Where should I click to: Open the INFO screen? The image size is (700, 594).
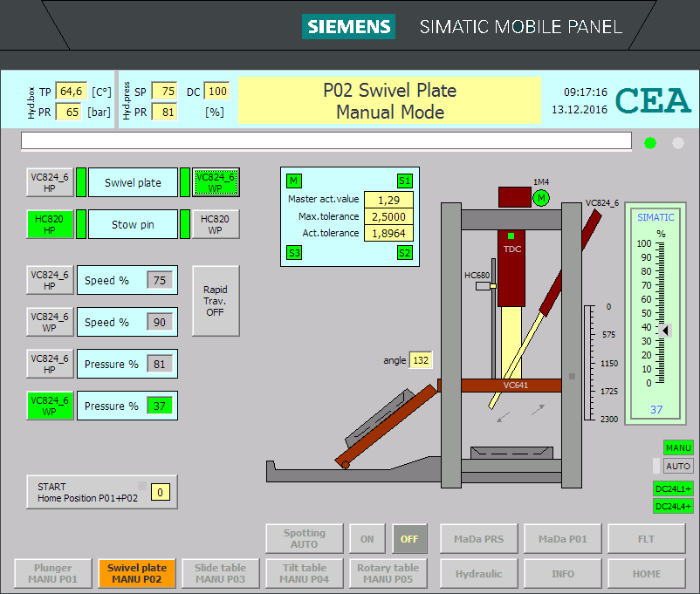[x=563, y=573]
